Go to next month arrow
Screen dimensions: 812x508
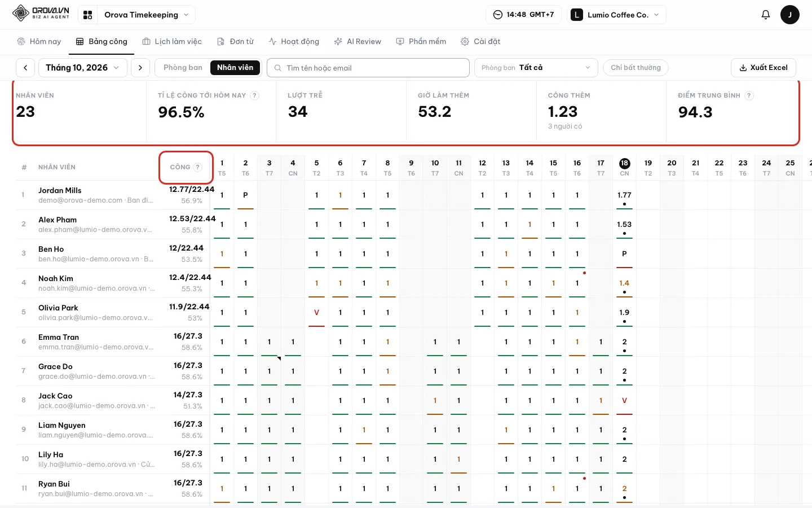[140, 68]
